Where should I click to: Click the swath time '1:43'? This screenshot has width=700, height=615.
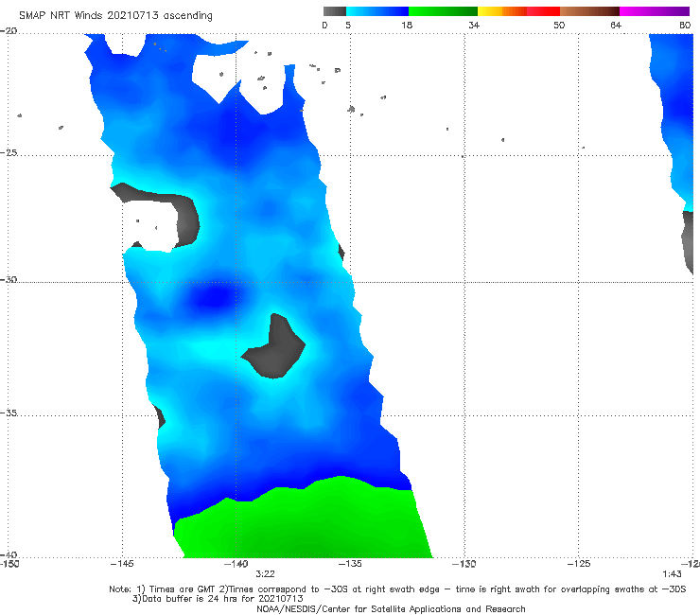pyautogui.click(x=672, y=574)
